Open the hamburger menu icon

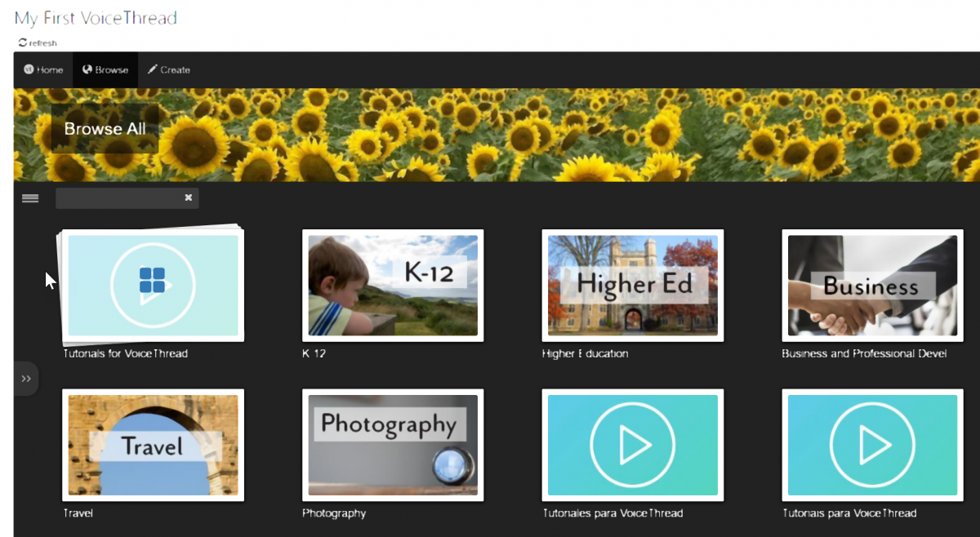pos(30,198)
